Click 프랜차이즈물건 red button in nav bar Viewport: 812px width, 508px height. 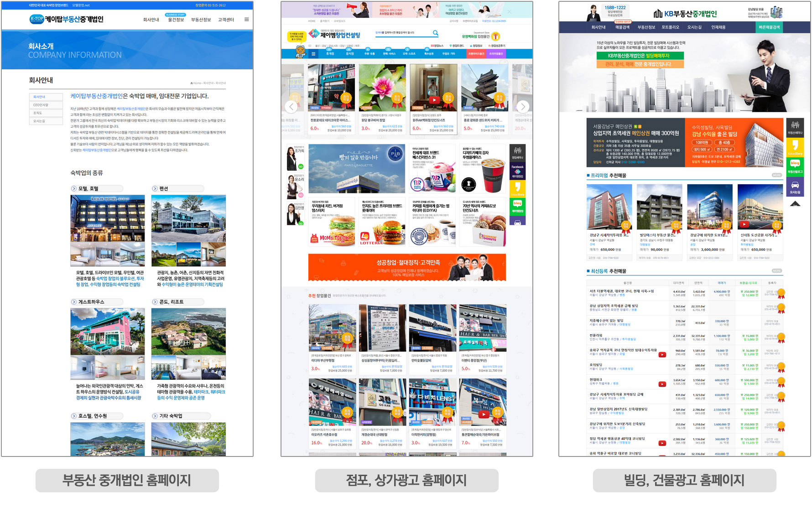(x=476, y=54)
